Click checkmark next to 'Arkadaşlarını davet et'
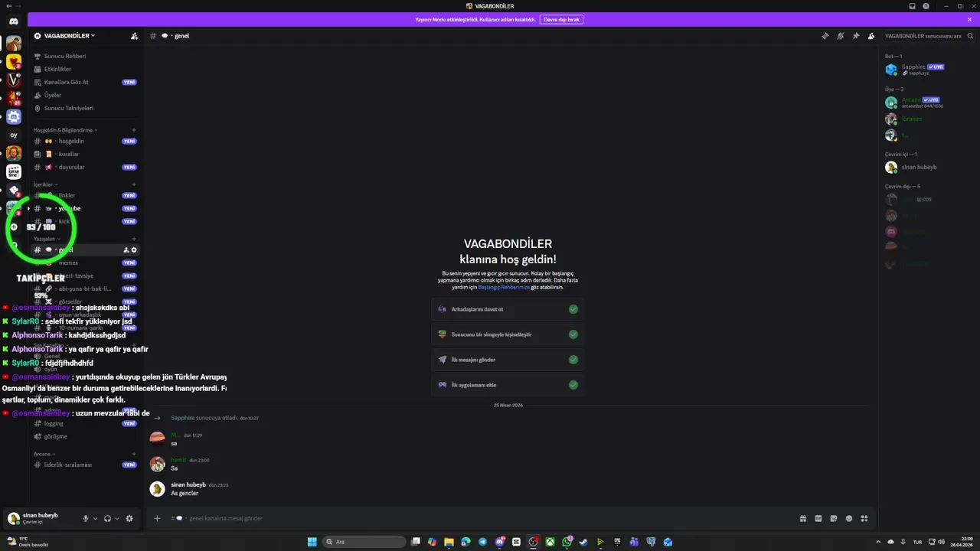 point(573,309)
